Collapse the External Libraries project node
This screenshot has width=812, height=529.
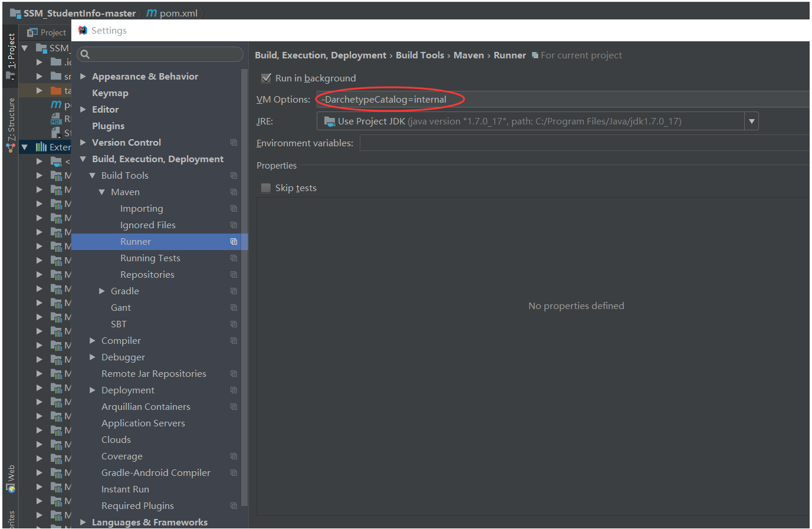[25, 147]
